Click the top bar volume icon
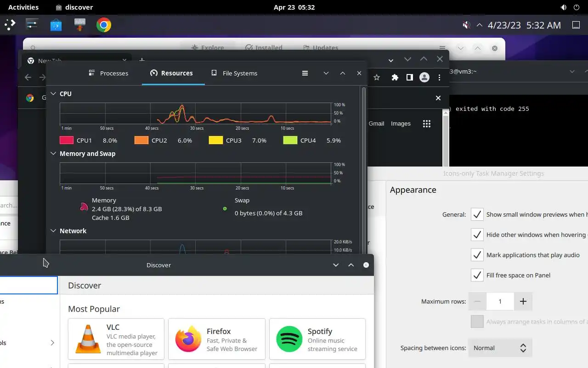Image resolution: width=588 pixels, height=368 pixels. click(564, 7)
